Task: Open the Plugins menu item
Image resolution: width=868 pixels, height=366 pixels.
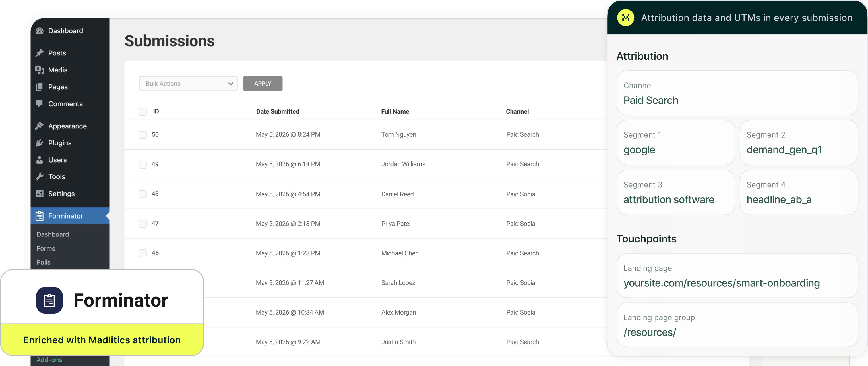Action: (70, 143)
